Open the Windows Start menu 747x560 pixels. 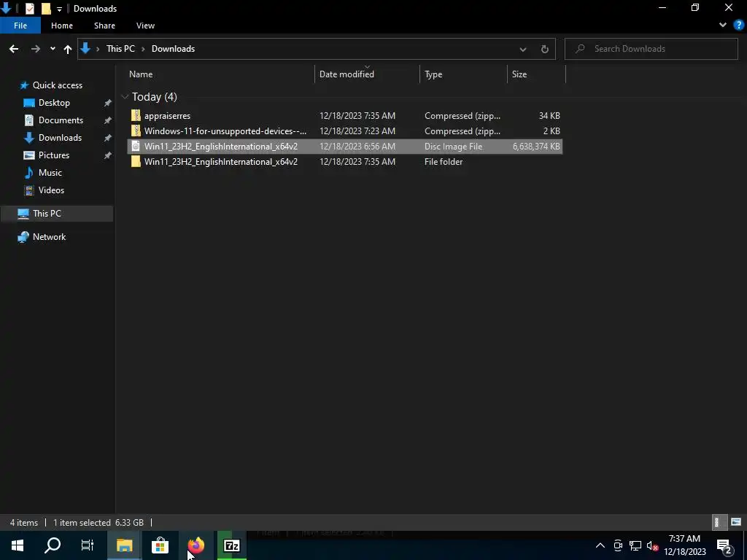18,545
